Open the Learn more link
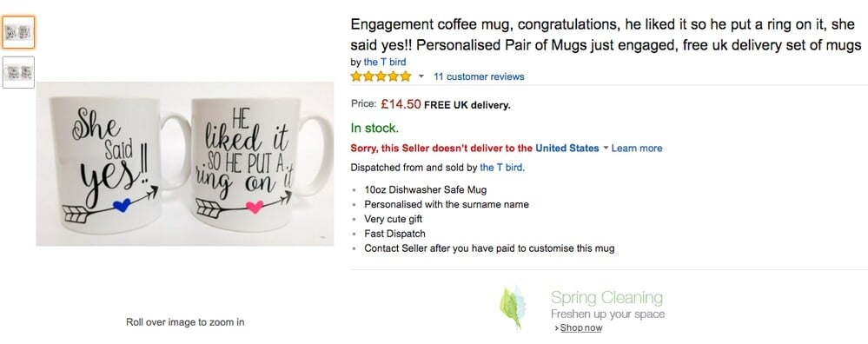 (x=637, y=149)
